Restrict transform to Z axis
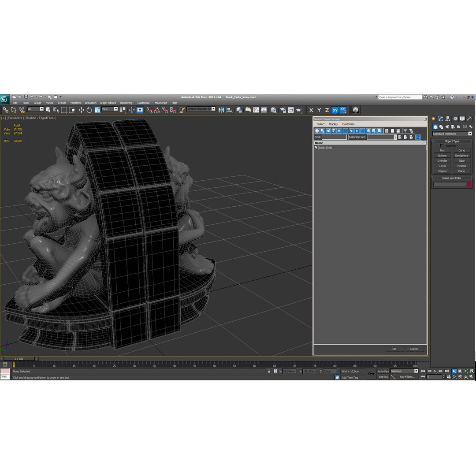The height and width of the screenshot is (476, 476). pyautogui.click(x=327, y=110)
